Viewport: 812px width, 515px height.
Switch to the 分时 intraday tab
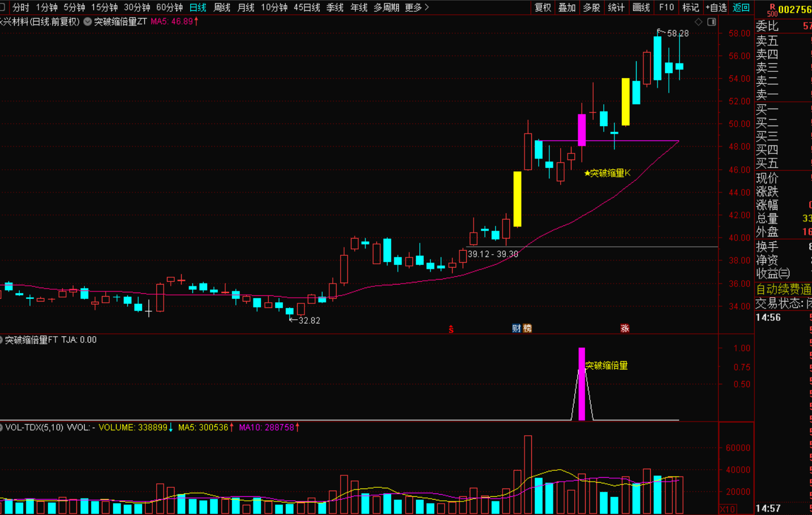point(21,7)
